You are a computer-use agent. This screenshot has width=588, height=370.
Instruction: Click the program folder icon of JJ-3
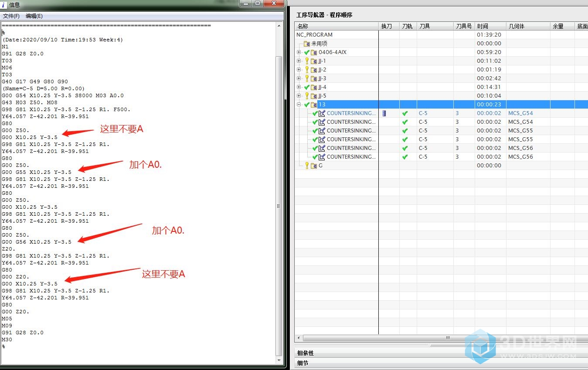[314, 78]
